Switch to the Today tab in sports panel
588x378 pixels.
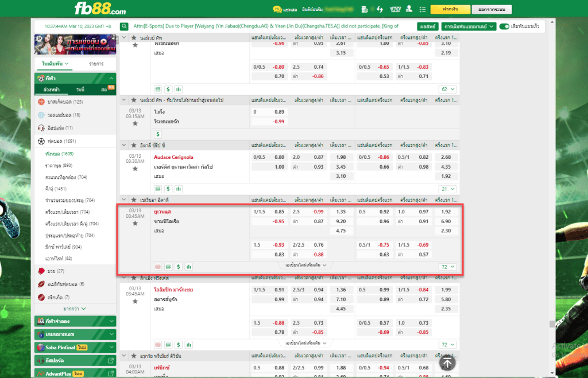point(80,90)
